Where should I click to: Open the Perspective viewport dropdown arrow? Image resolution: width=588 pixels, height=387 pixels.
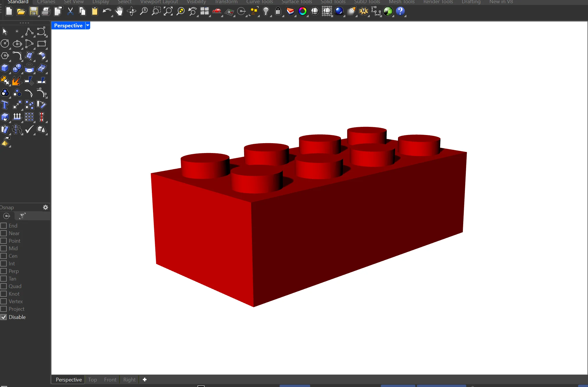[88, 26]
